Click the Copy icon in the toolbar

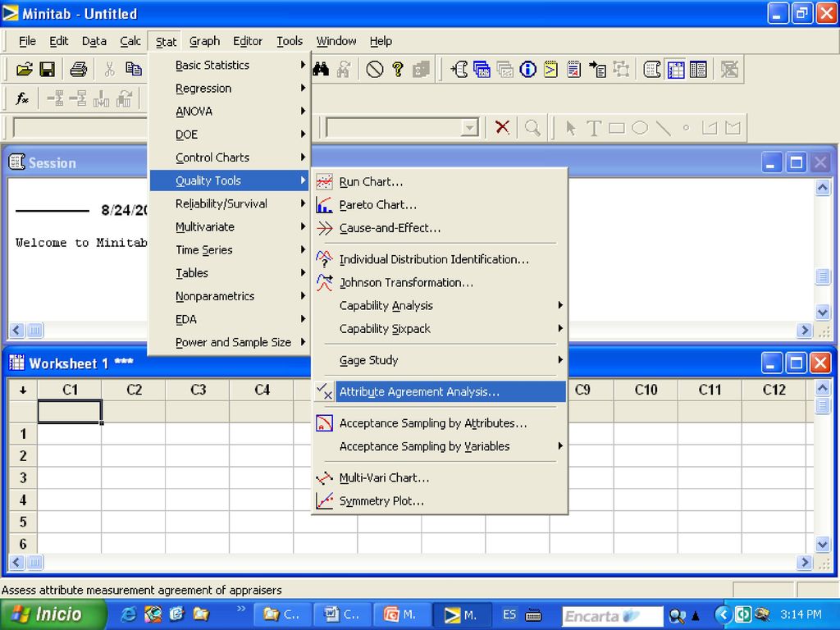coord(134,70)
